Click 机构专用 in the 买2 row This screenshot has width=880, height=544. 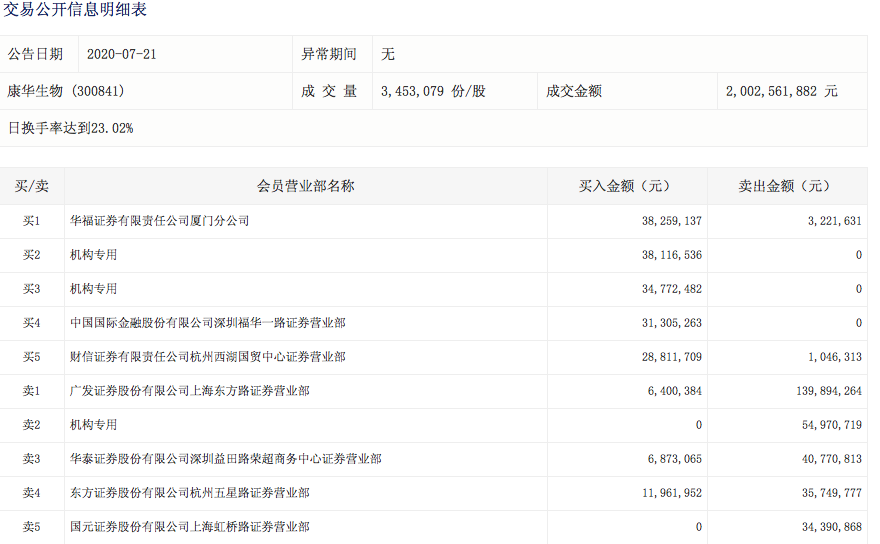click(93, 255)
